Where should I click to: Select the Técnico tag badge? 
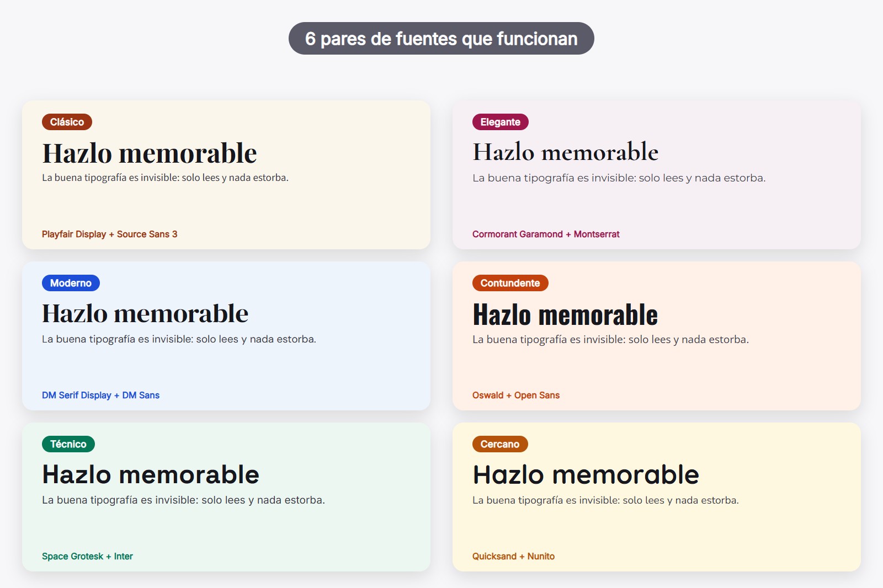pyautogui.click(x=68, y=444)
